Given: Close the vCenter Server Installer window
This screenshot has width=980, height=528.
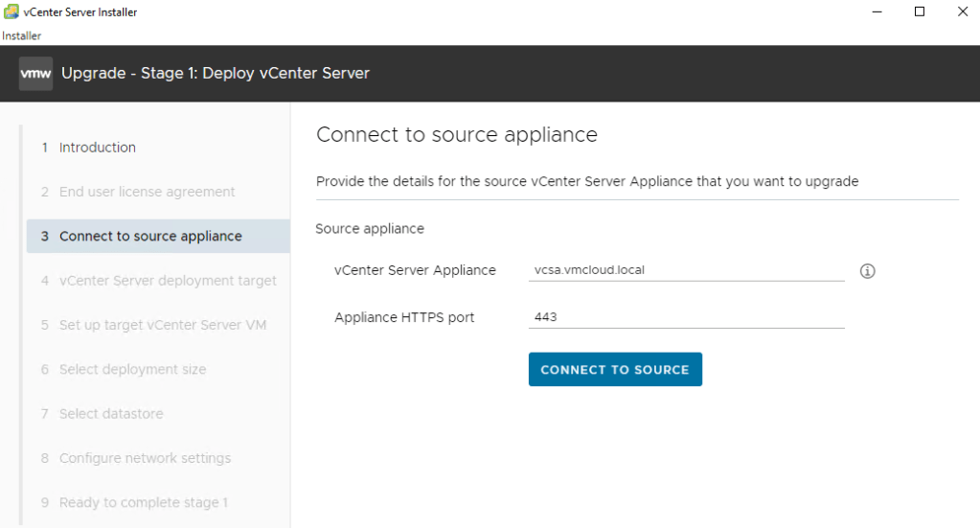Looking at the screenshot, I should 962,12.
